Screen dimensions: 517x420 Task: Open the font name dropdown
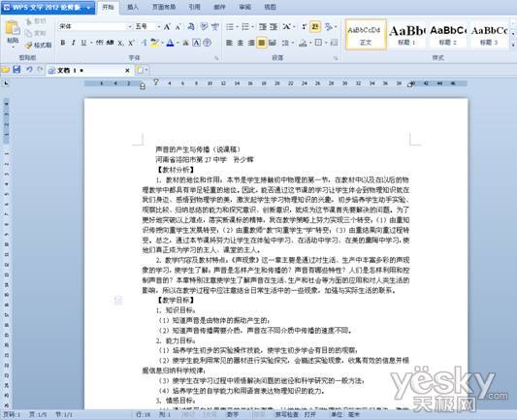click(x=130, y=27)
